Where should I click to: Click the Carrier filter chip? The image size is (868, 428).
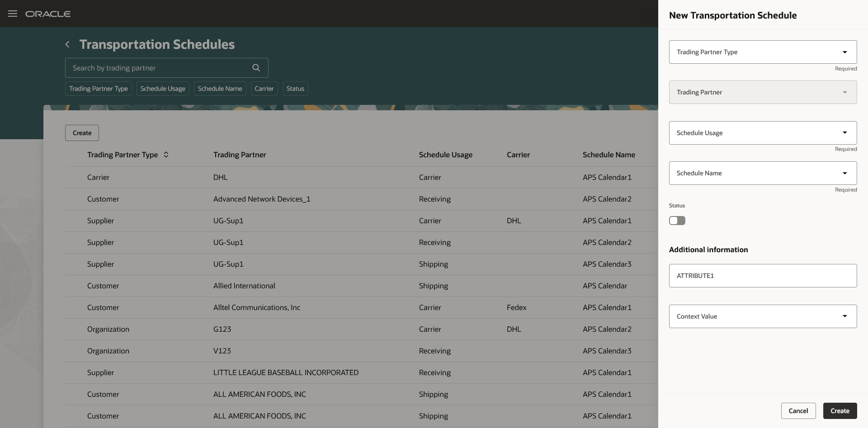[x=264, y=88]
